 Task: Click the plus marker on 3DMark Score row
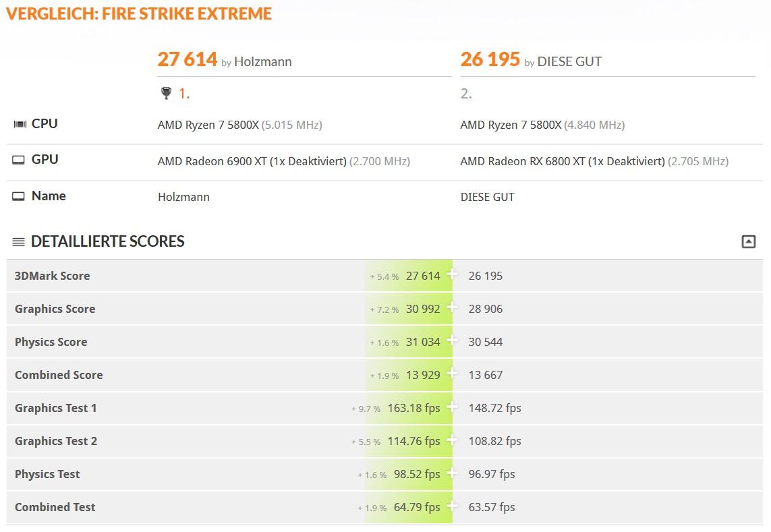451,274
